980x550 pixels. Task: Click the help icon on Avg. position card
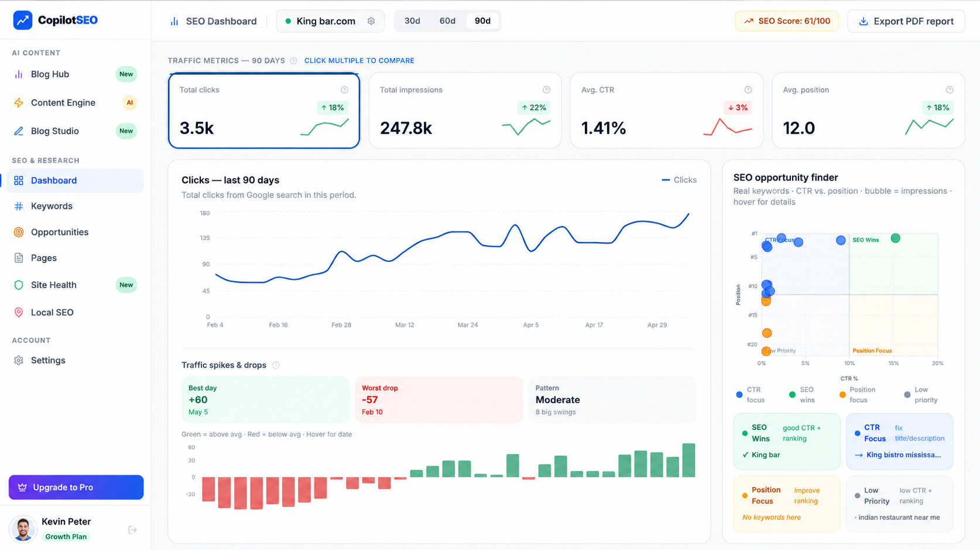(x=950, y=90)
